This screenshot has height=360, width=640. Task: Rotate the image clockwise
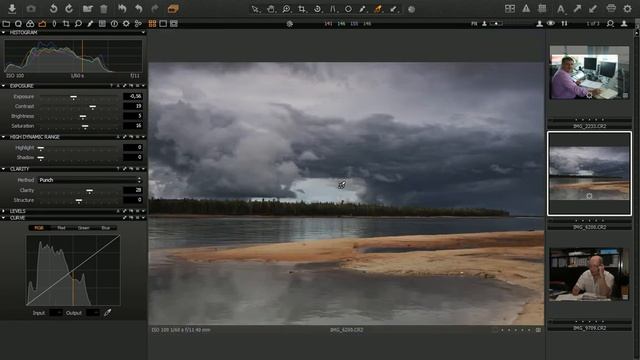[69, 8]
